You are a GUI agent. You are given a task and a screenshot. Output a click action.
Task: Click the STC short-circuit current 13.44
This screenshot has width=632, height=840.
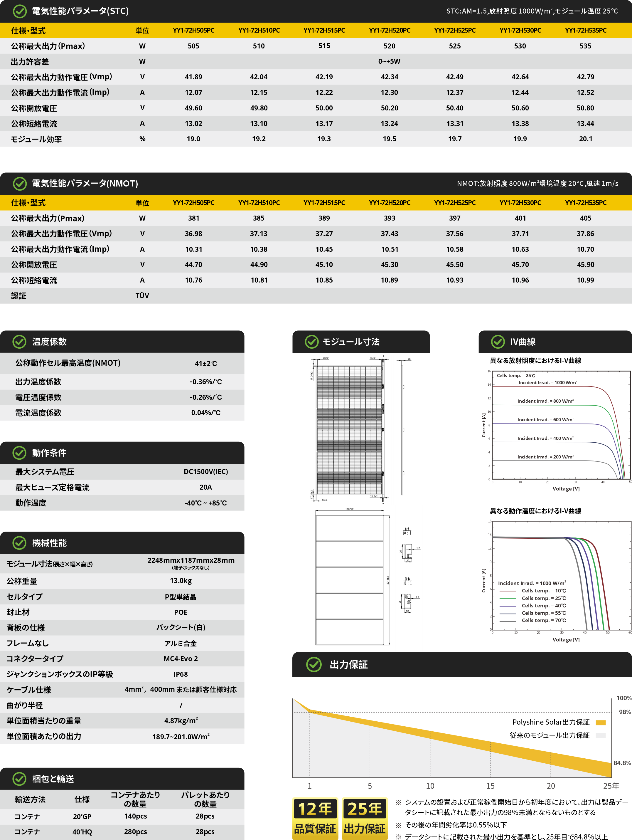586,124
